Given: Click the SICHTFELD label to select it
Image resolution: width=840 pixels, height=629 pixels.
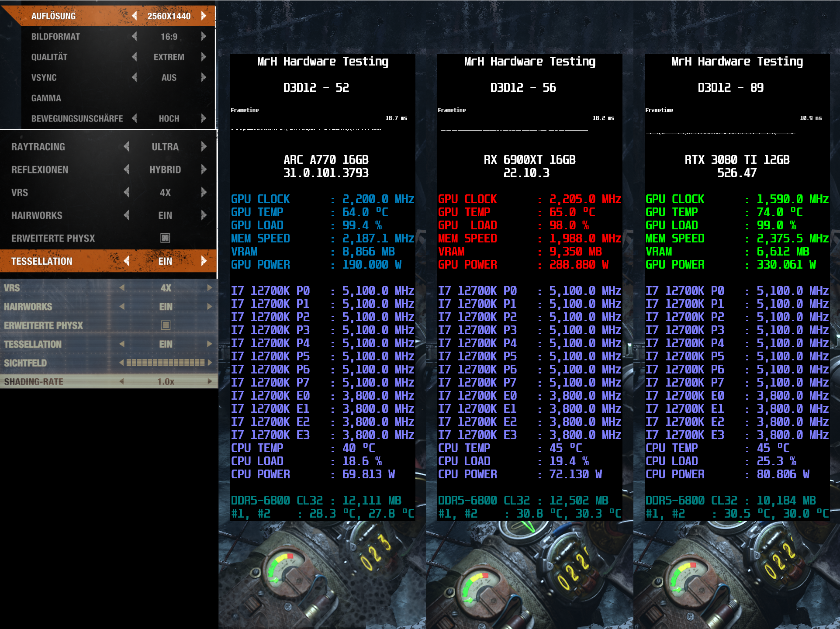Looking at the screenshot, I should click(25, 363).
